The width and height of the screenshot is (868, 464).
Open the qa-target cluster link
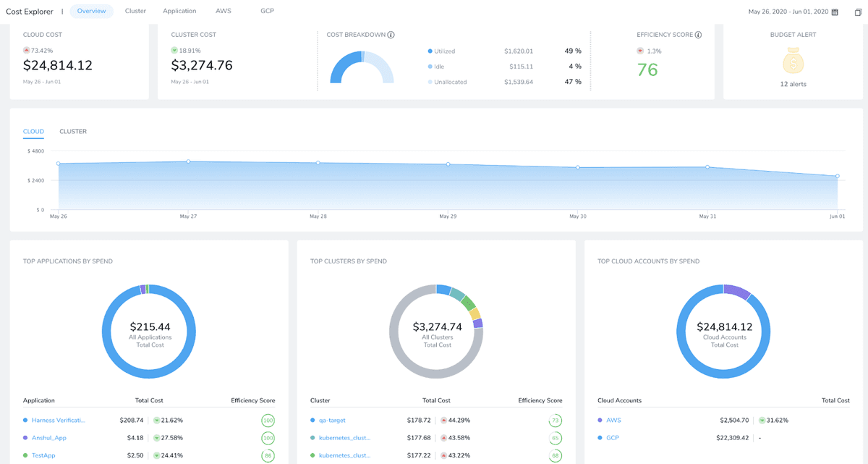click(333, 420)
